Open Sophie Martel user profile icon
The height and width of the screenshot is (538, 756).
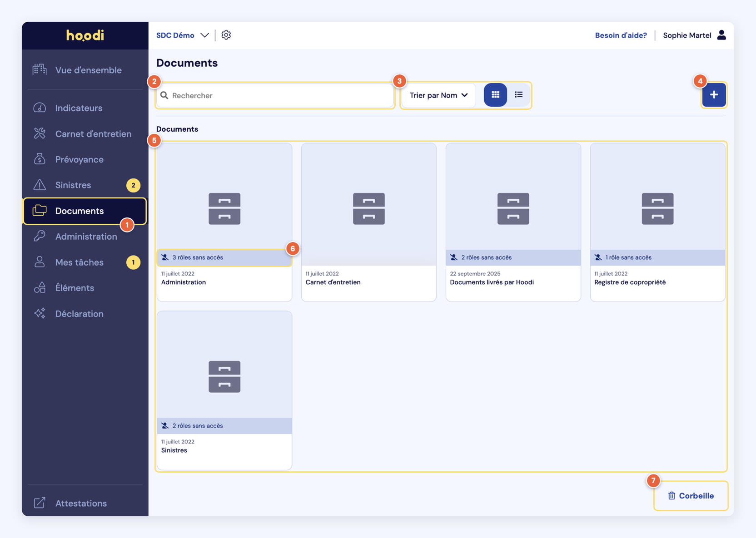(721, 35)
